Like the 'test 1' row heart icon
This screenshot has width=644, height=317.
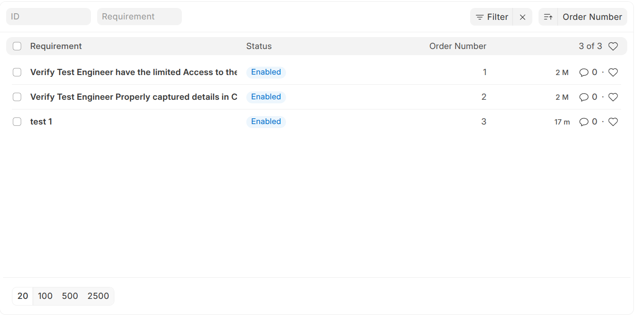tap(613, 122)
